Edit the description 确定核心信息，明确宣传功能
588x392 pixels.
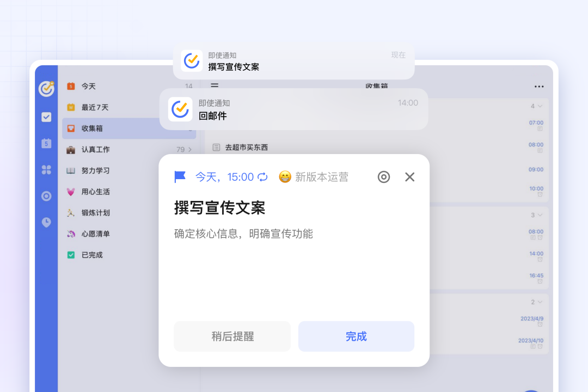[x=243, y=234]
